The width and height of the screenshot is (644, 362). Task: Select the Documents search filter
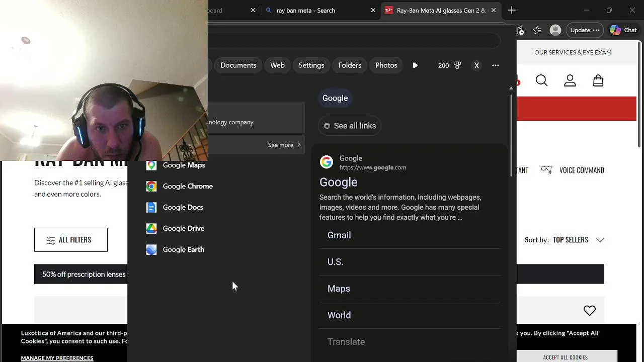click(238, 65)
